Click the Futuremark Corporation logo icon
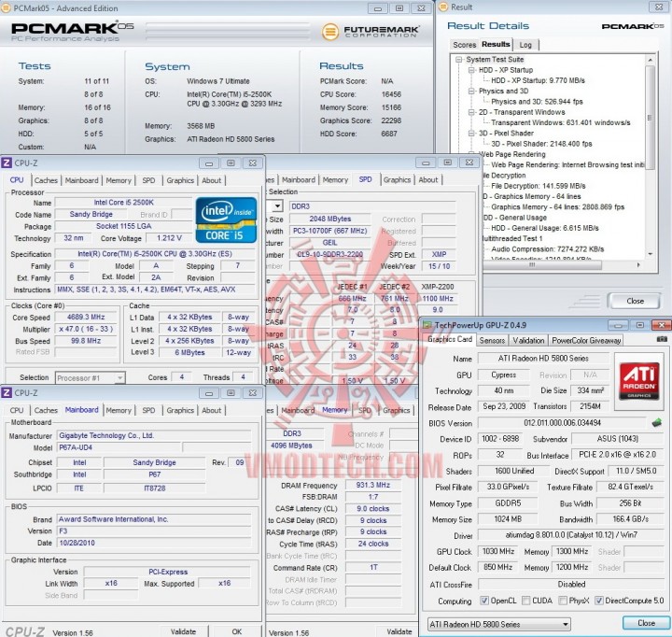672x637 pixels. click(x=330, y=32)
